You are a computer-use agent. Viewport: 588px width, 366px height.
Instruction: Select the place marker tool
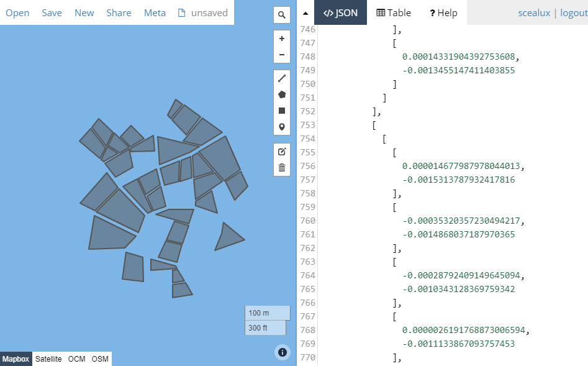click(x=282, y=127)
